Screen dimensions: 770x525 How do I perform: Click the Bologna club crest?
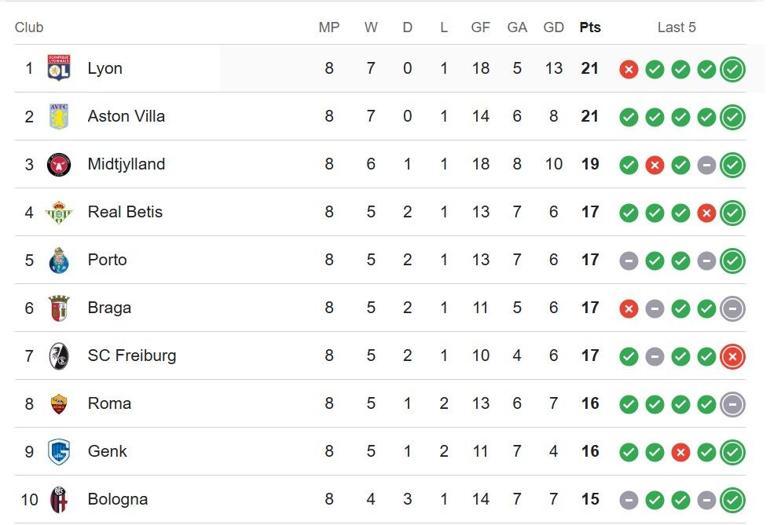pos(59,499)
